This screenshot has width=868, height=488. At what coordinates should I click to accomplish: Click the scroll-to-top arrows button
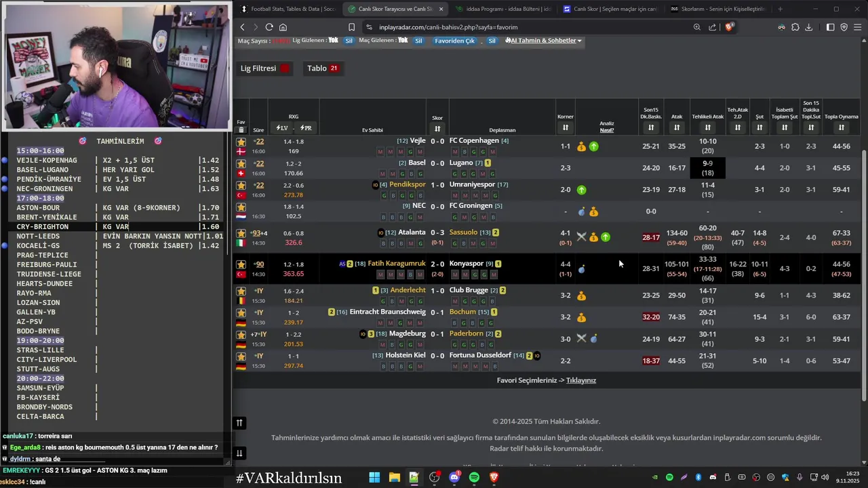point(239,423)
